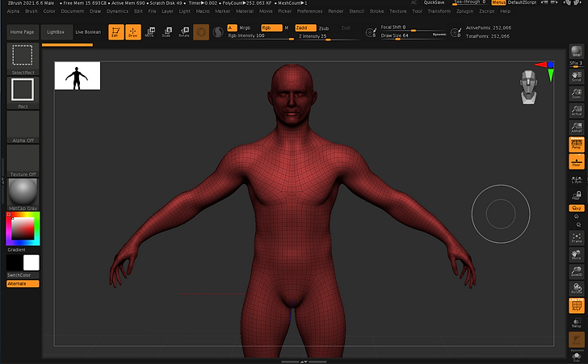588x364 pixels.
Task: Click the brush D settings circular icon
Action: point(456,32)
